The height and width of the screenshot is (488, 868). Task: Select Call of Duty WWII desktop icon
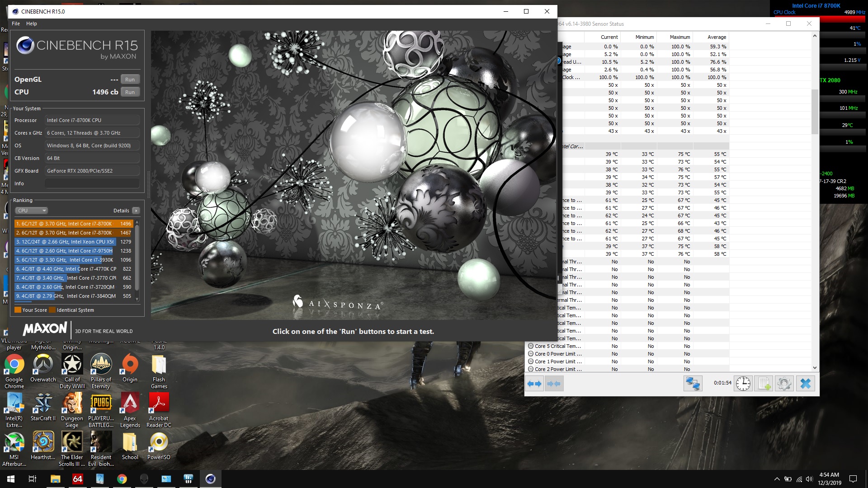pyautogui.click(x=72, y=371)
